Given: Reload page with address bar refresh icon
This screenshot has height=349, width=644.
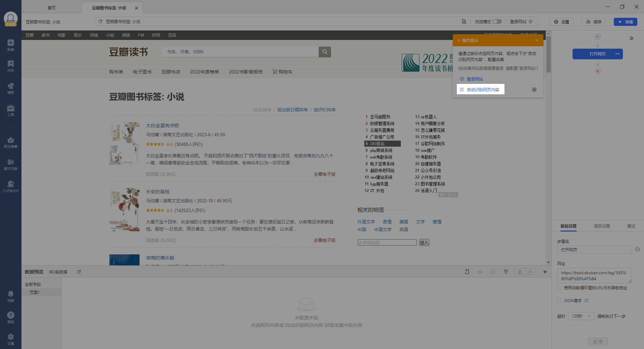Looking at the screenshot, I should tap(100, 21).
